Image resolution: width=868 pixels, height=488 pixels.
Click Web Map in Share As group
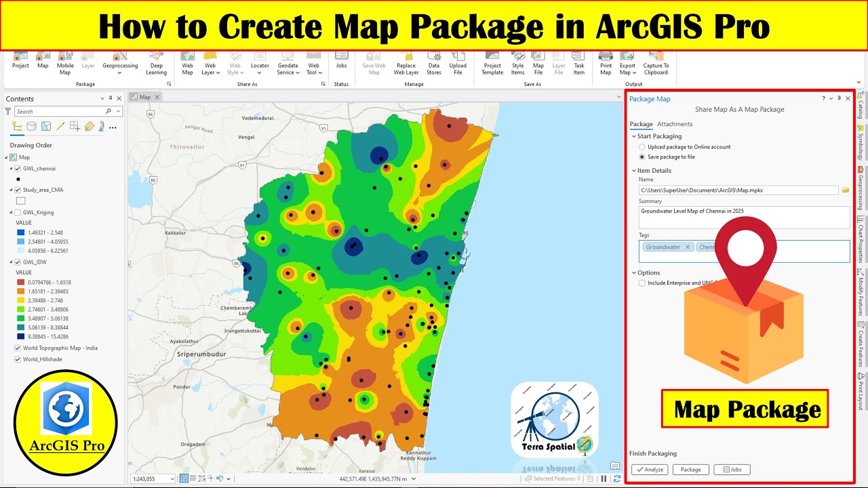click(187, 63)
